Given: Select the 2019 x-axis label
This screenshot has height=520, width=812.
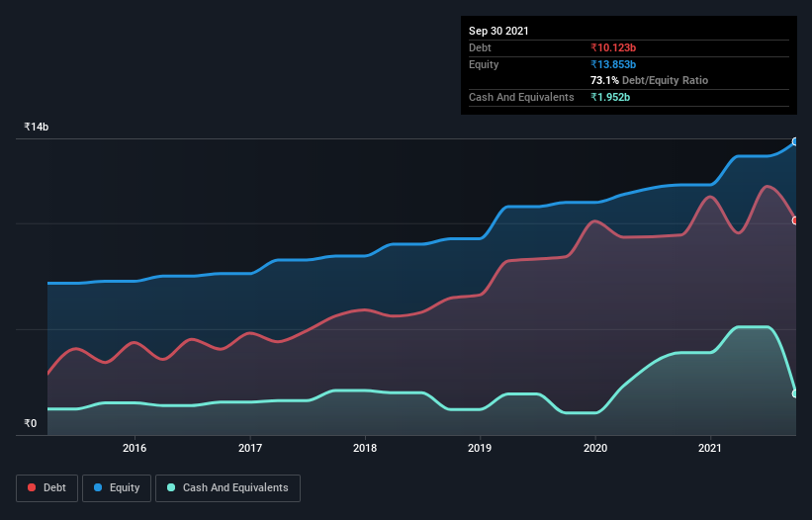Looking at the screenshot, I should point(480,448).
